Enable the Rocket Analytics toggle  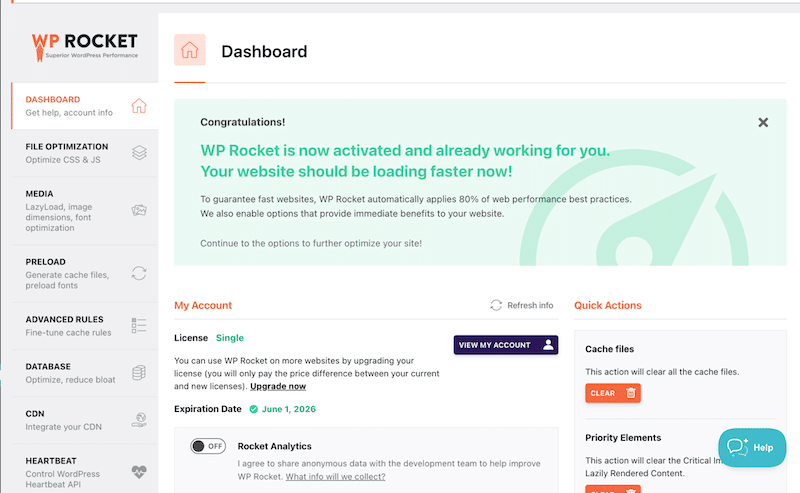click(208, 446)
